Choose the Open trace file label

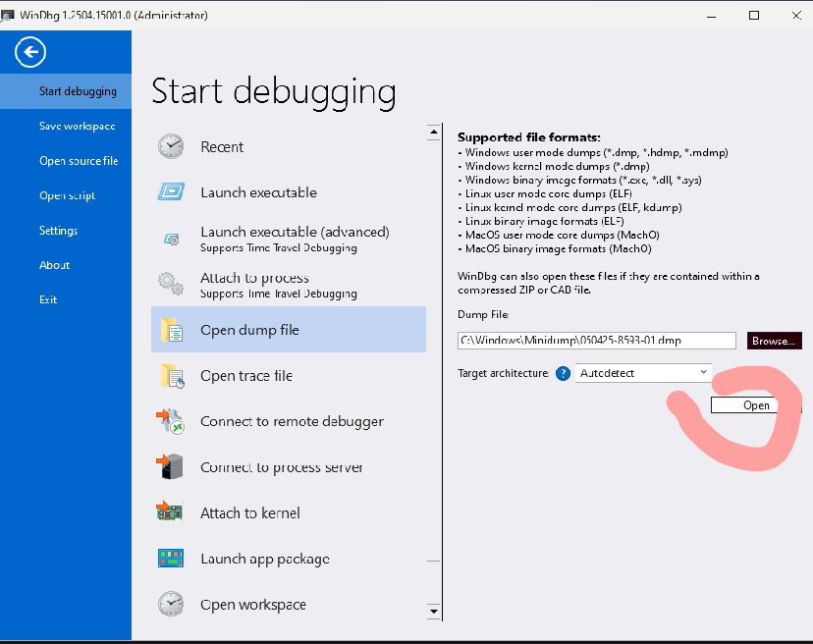[246, 376]
